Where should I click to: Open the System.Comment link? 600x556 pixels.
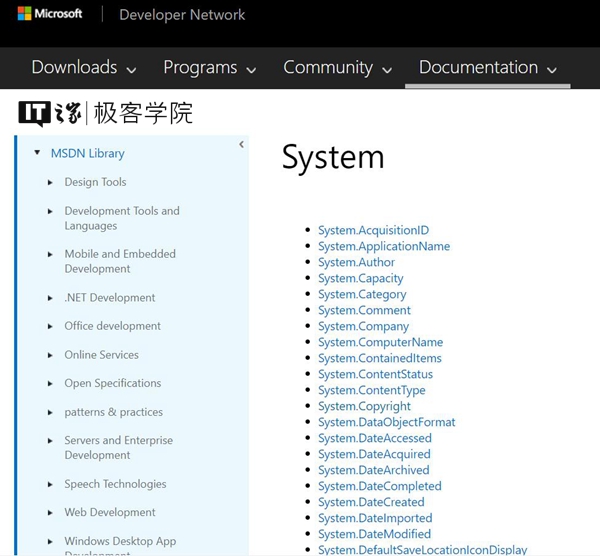364,310
